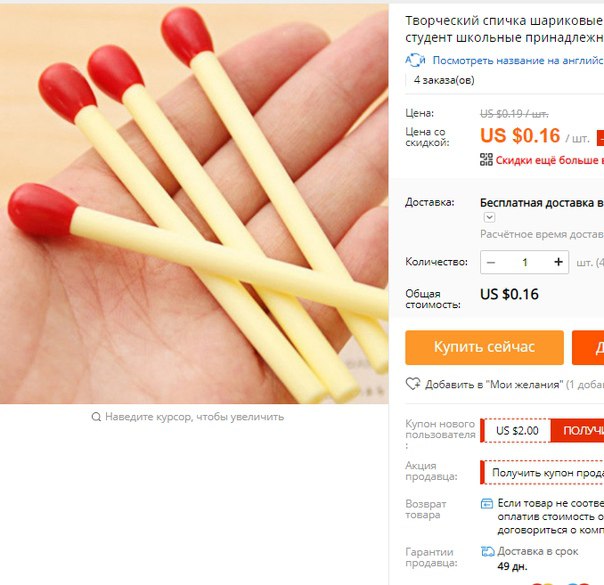The height and width of the screenshot is (585, 604).
Task: Click the '4 заказа(ов)' orders text
Action: 444,80
